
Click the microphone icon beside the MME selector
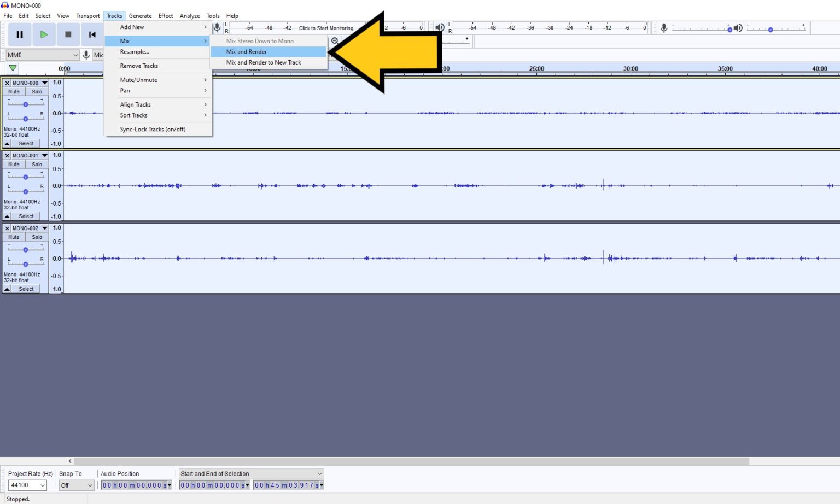click(86, 55)
